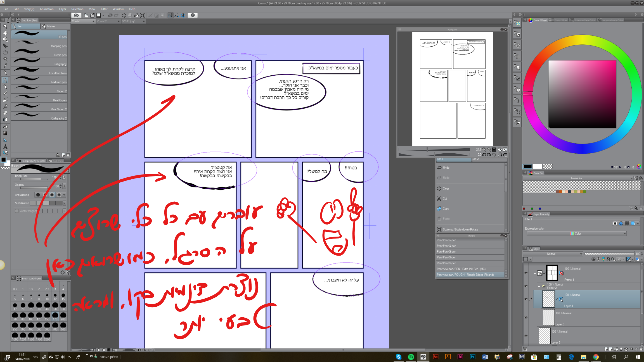The height and width of the screenshot is (362, 644).
Task: Open the Expression color dropdown
Action: (576, 234)
